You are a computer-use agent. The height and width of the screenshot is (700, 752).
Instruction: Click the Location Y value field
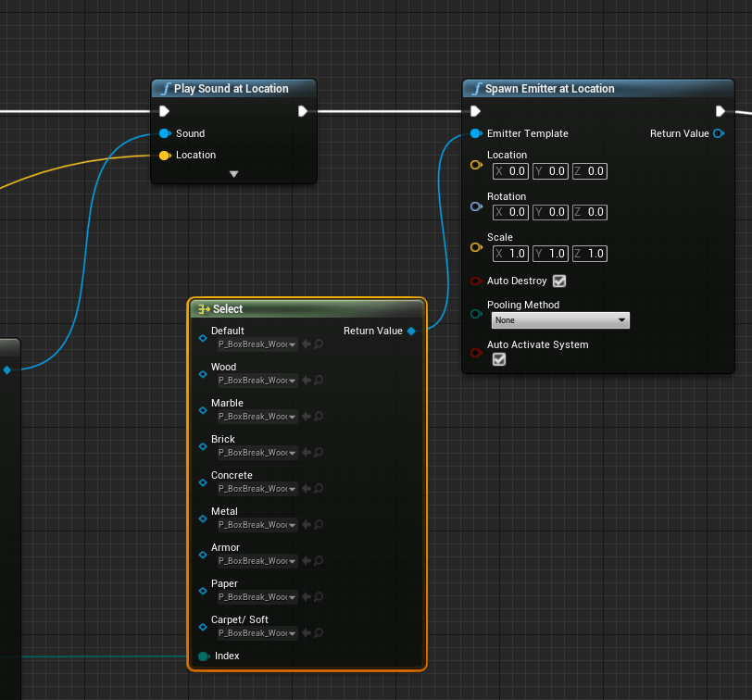[550, 171]
